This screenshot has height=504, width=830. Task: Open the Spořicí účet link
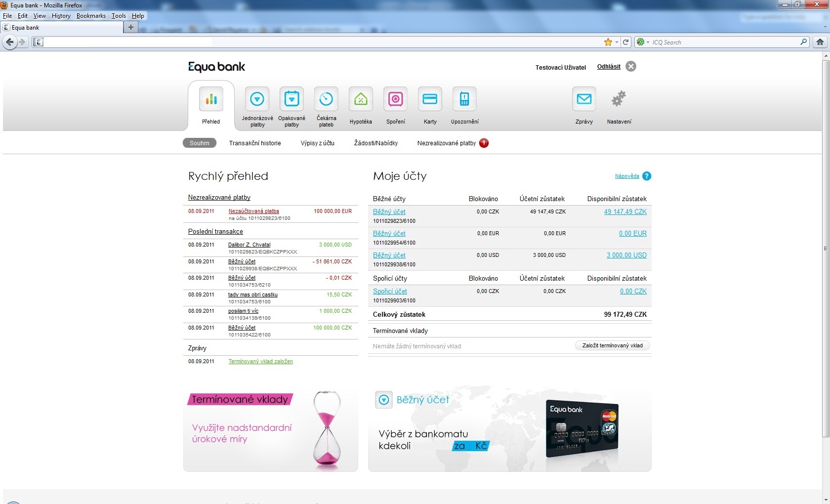pyautogui.click(x=390, y=291)
